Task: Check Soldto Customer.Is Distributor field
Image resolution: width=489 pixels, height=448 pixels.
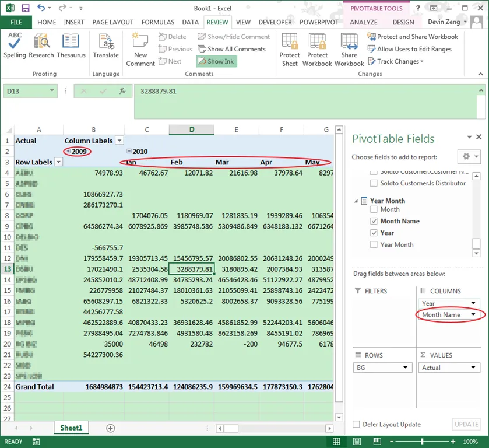Action: [374, 183]
